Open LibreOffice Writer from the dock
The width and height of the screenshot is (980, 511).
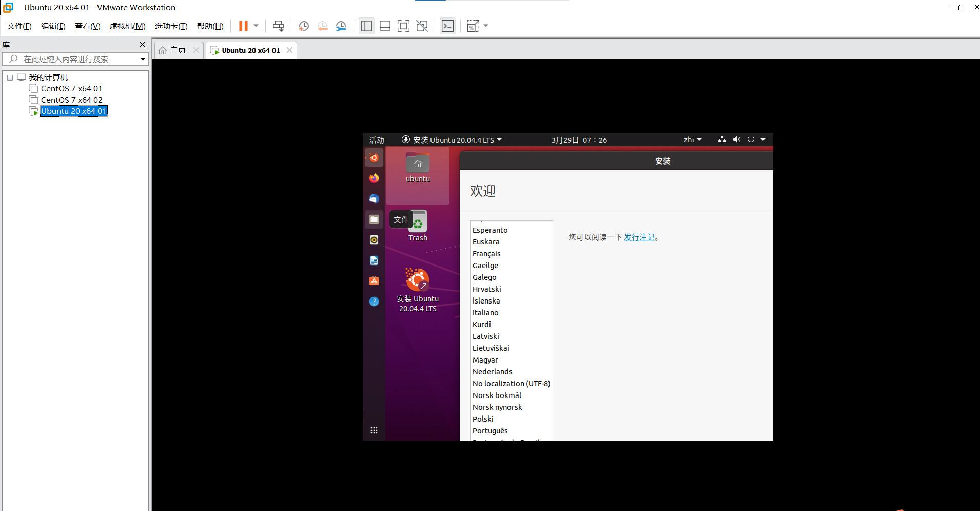pyautogui.click(x=374, y=260)
